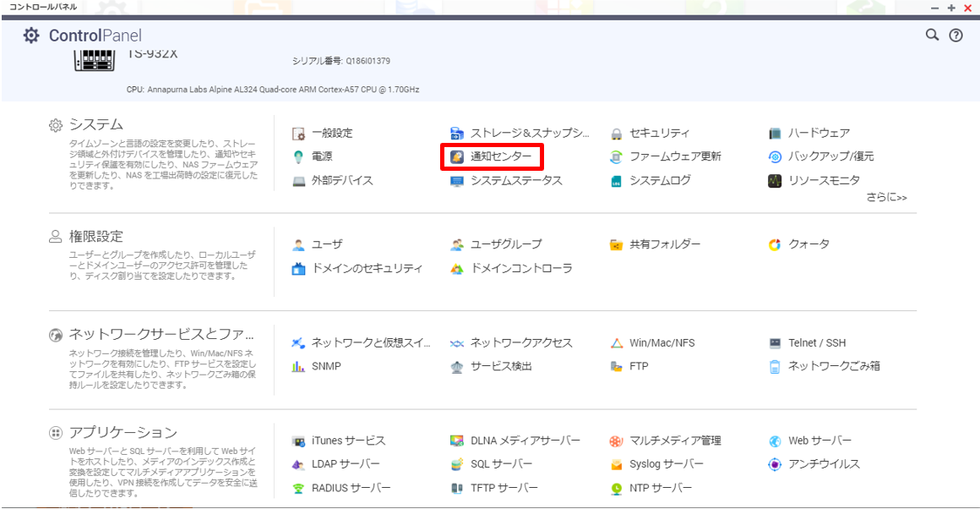Open the リソースモニタ resource monitor icon

775,181
